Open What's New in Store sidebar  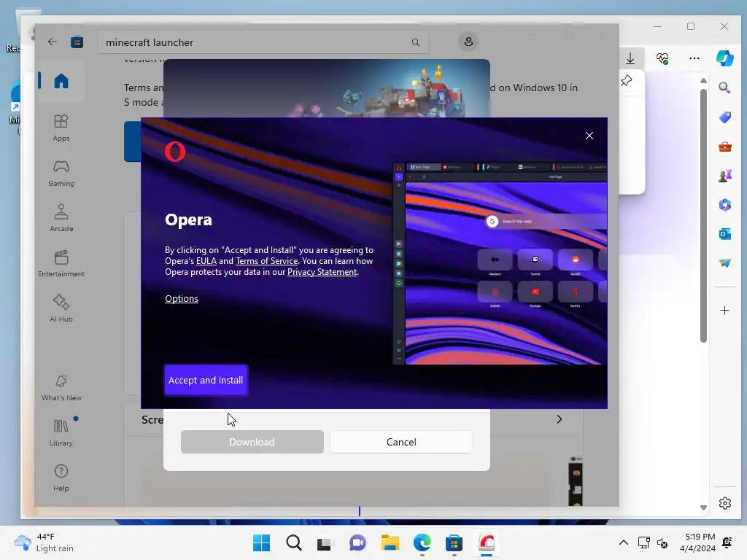pyautogui.click(x=61, y=388)
